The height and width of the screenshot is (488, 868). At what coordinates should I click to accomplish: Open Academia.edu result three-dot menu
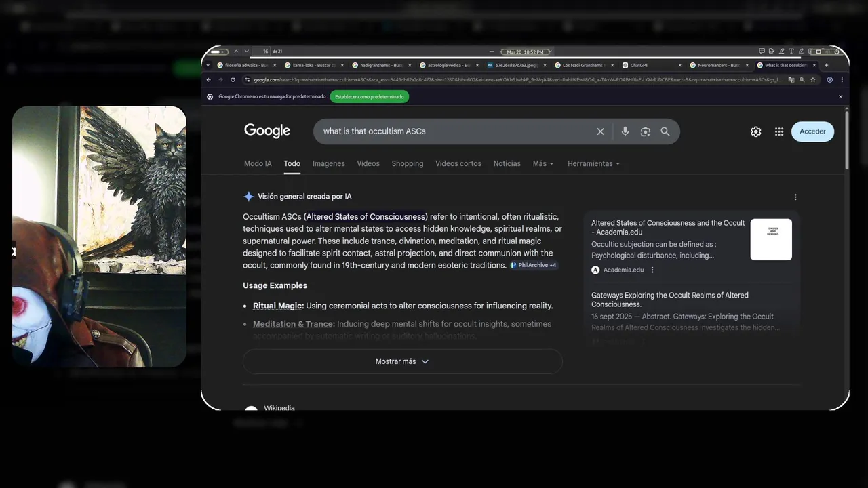click(x=652, y=270)
